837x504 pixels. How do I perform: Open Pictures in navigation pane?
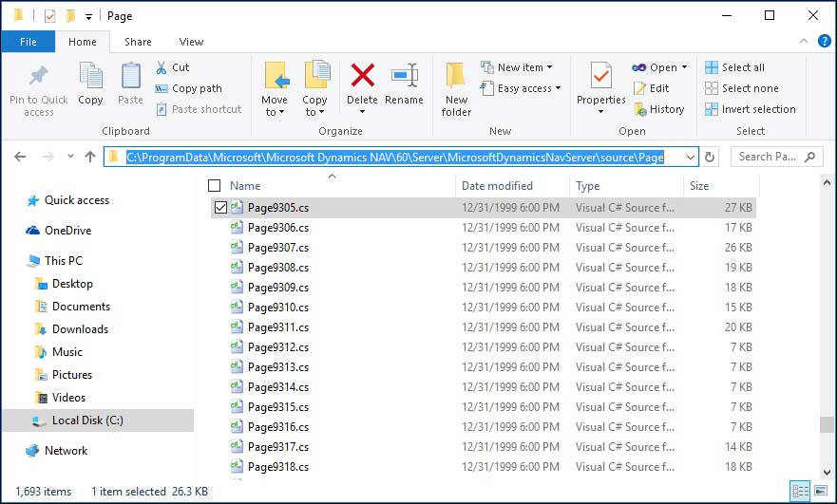click(71, 375)
